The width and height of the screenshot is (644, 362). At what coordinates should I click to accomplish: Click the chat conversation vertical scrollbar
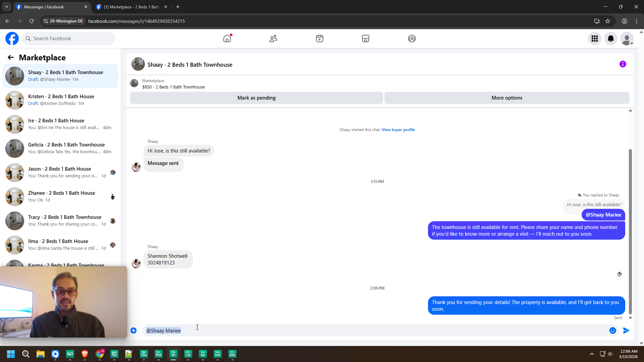[x=630, y=231]
